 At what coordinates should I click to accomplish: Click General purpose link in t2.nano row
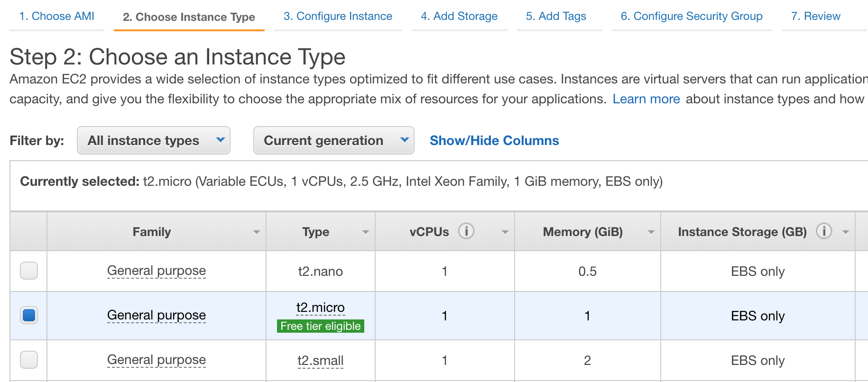[157, 271]
